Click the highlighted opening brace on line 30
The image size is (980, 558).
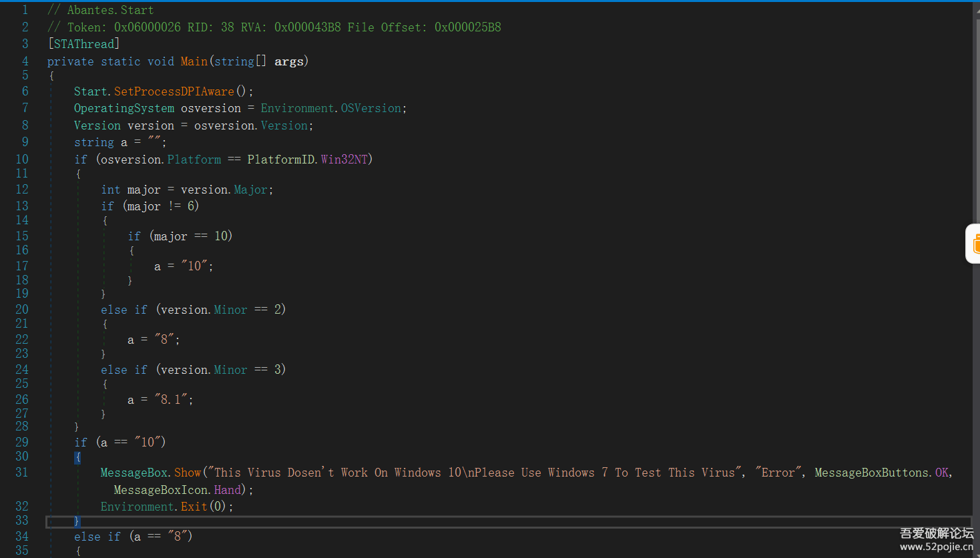tap(78, 457)
